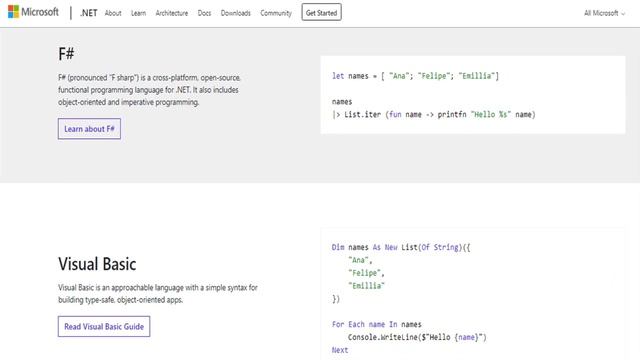Click the List.iter line in F# code

click(x=433, y=115)
